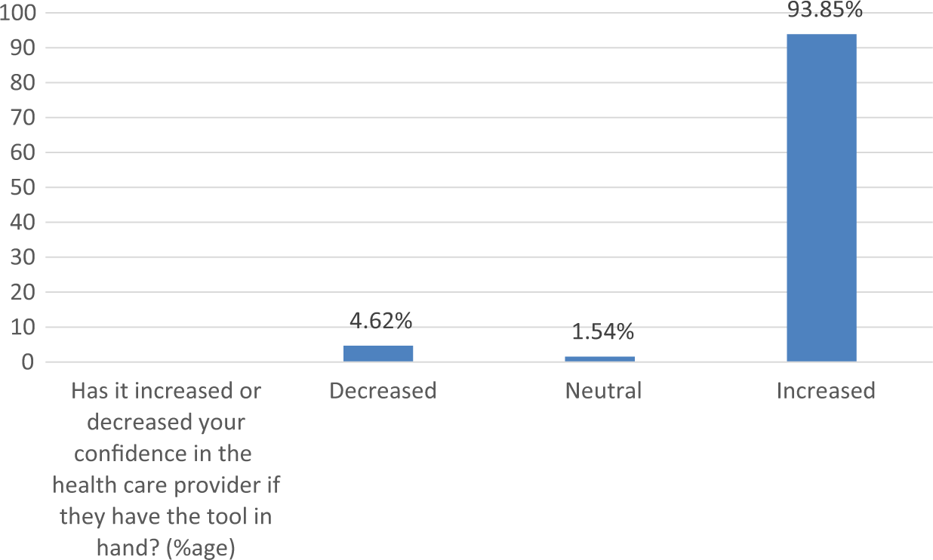The image size is (933, 560).
Task: Click the 90 value on the y-axis
Action: point(23,48)
